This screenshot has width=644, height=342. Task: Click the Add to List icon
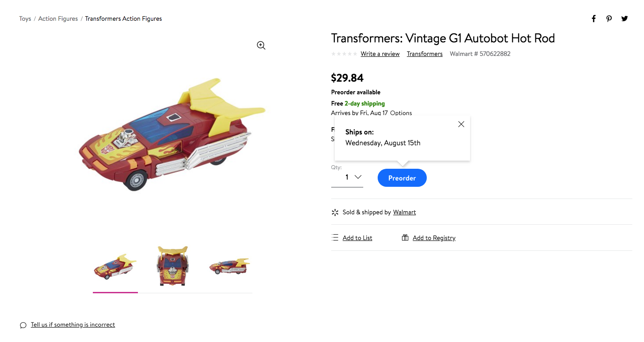pos(335,237)
